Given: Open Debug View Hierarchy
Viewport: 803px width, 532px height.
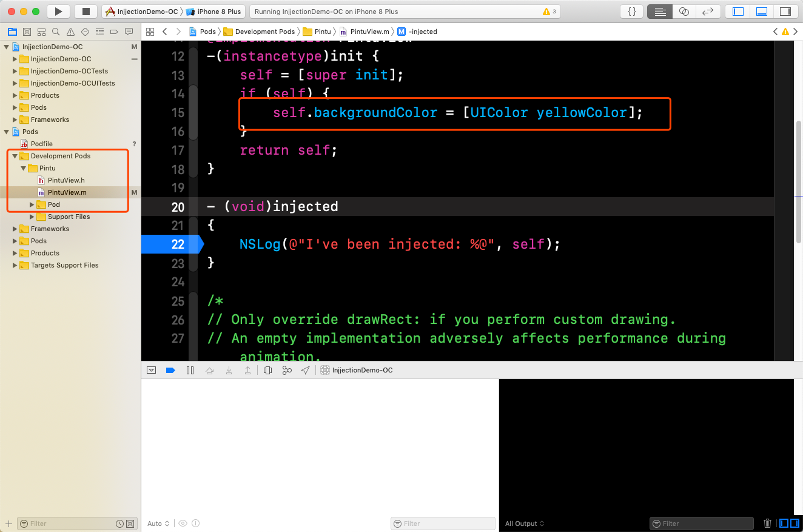Looking at the screenshot, I should point(267,370).
